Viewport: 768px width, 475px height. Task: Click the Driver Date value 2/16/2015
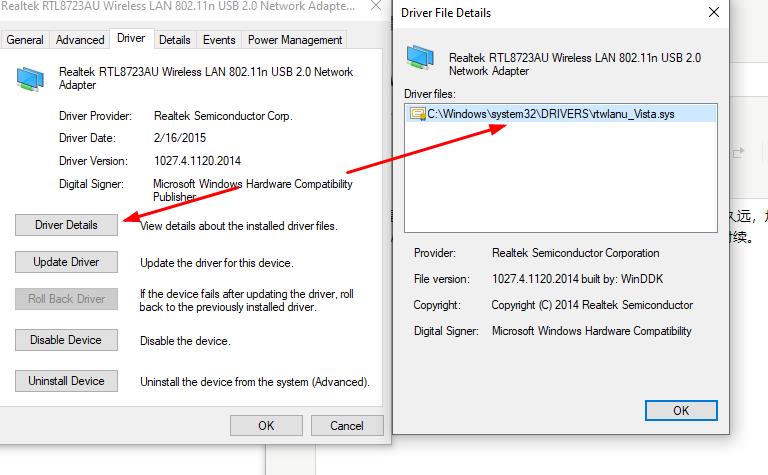pyautogui.click(x=180, y=138)
